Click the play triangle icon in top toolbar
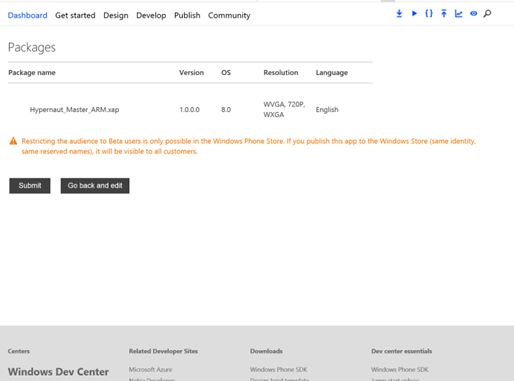 coord(414,14)
